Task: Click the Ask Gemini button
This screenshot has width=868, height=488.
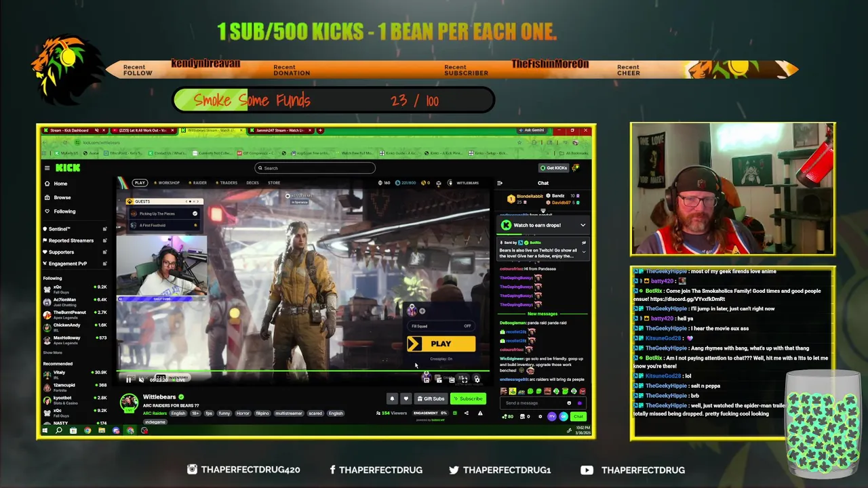Action: [532, 130]
